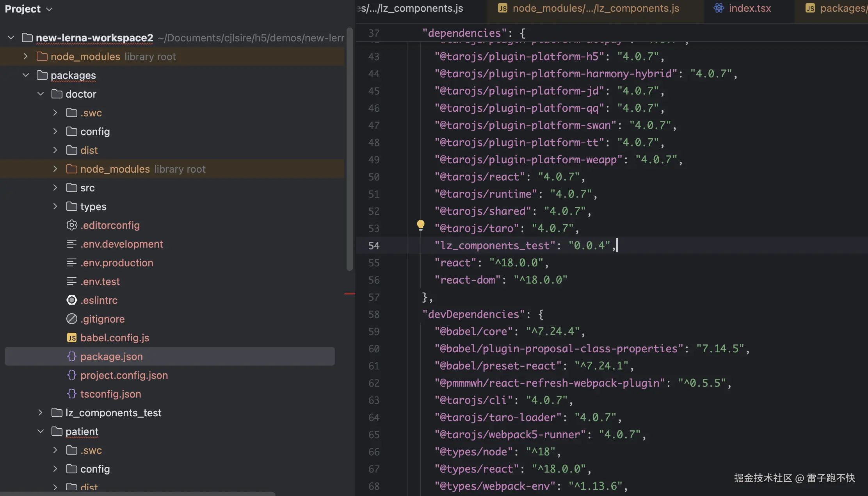Click the yellow lightbulb intention icon
Screen dimensions: 868x496
[x=420, y=225]
